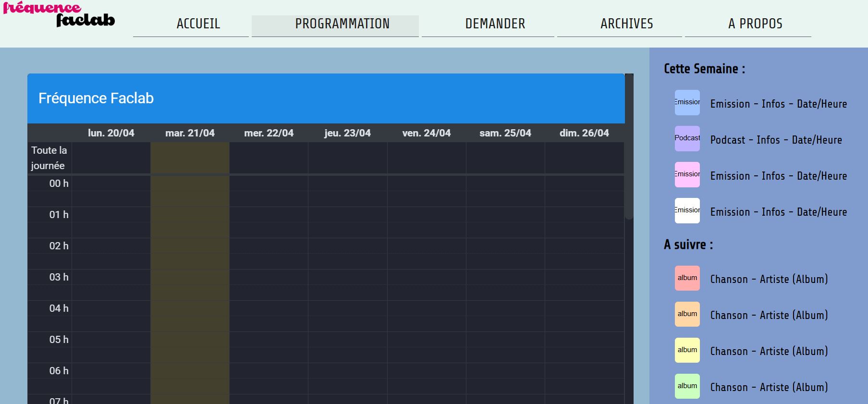Click the 02 h time label
Image resolution: width=868 pixels, height=404 pixels.
[x=59, y=245]
